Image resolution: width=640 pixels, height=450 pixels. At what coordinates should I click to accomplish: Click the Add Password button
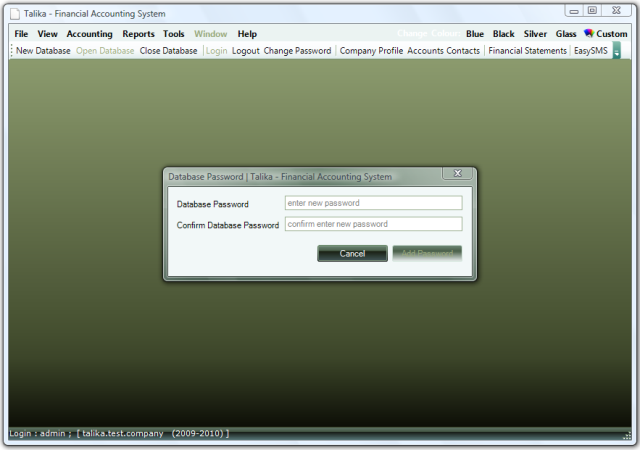click(427, 253)
